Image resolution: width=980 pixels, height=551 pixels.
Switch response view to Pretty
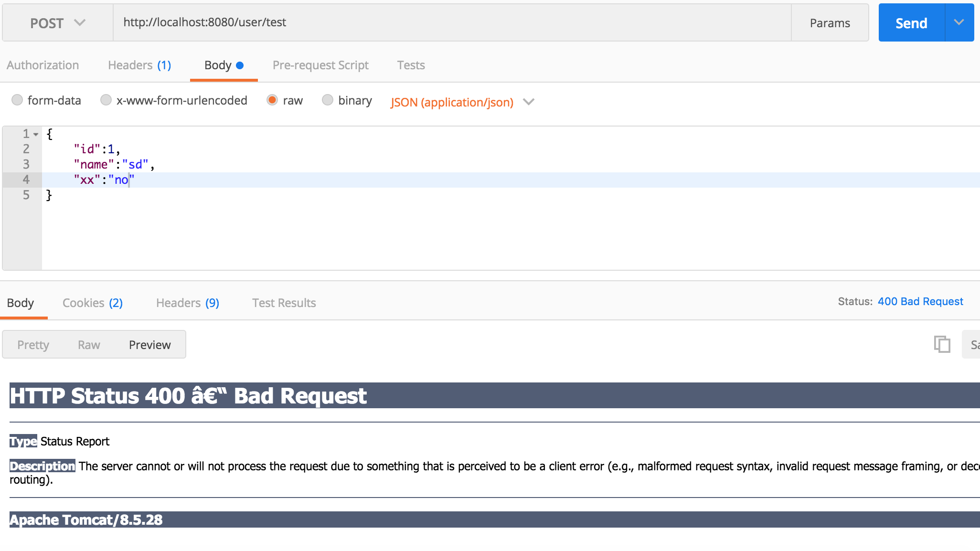click(33, 345)
